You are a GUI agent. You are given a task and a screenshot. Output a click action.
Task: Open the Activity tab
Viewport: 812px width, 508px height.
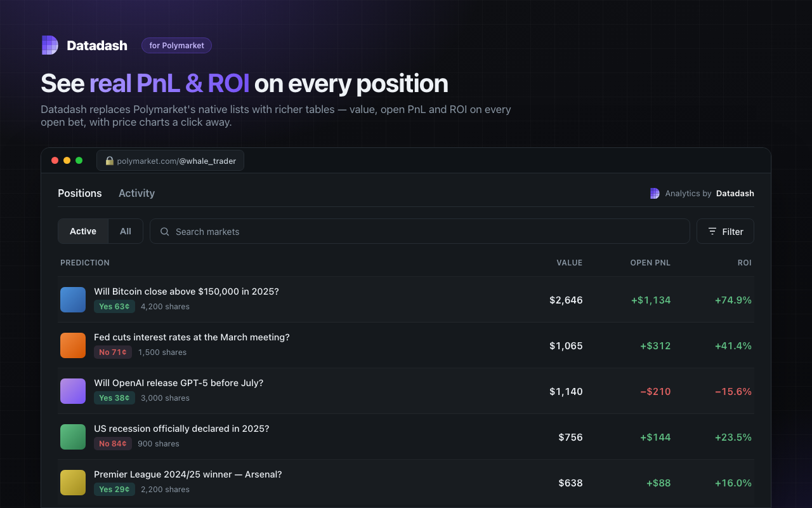136,193
